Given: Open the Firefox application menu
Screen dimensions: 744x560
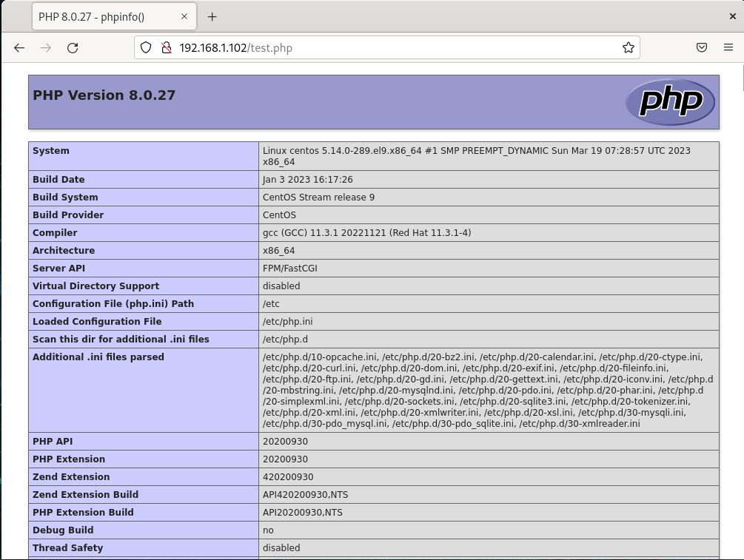Looking at the screenshot, I should [728, 47].
